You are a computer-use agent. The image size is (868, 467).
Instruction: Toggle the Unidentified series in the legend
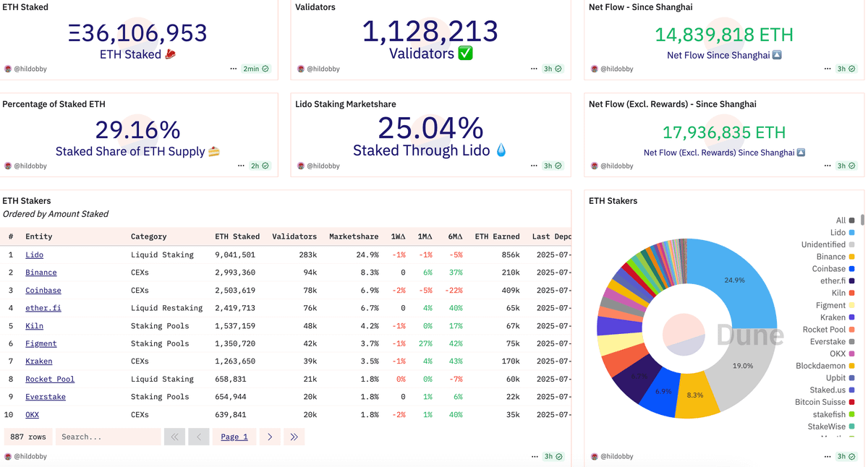(828, 244)
